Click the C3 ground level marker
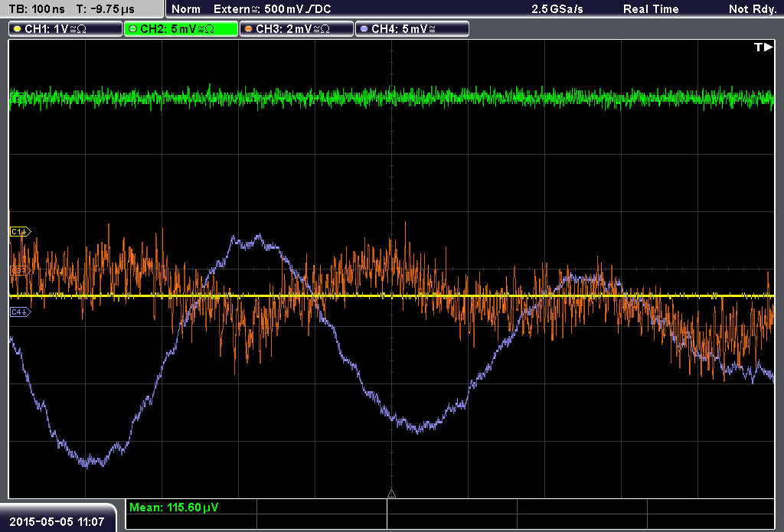The width and height of the screenshot is (784, 532). 21,270
